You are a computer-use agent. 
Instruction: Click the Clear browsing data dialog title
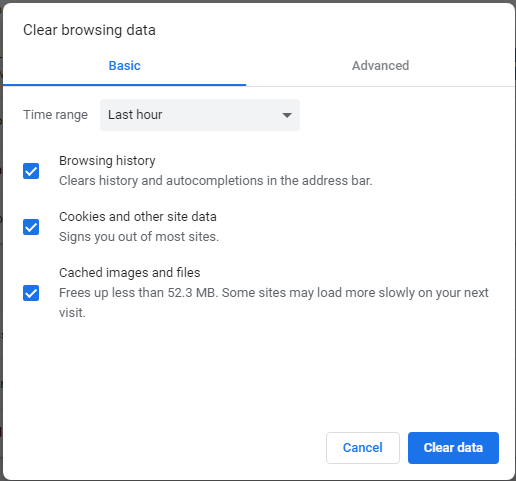(x=89, y=30)
